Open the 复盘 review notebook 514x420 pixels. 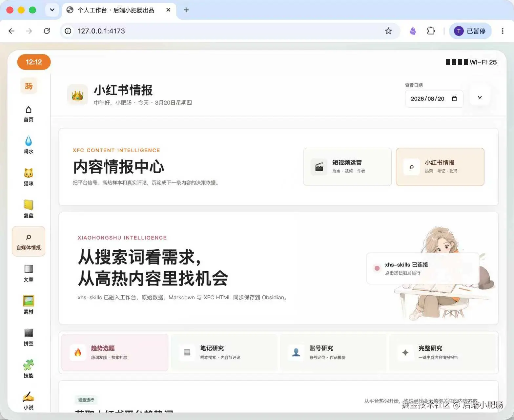29,209
